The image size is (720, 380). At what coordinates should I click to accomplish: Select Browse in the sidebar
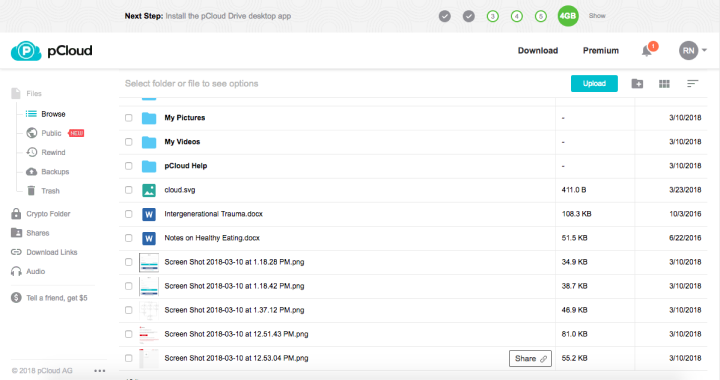pos(53,114)
